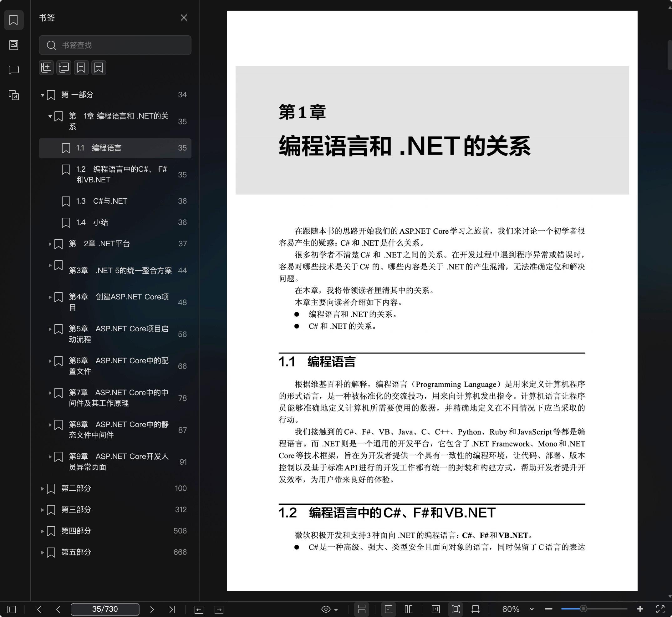The width and height of the screenshot is (672, 617).
Task: Expand the 第8章 bookmark arrow
Action: click(50, 425)
